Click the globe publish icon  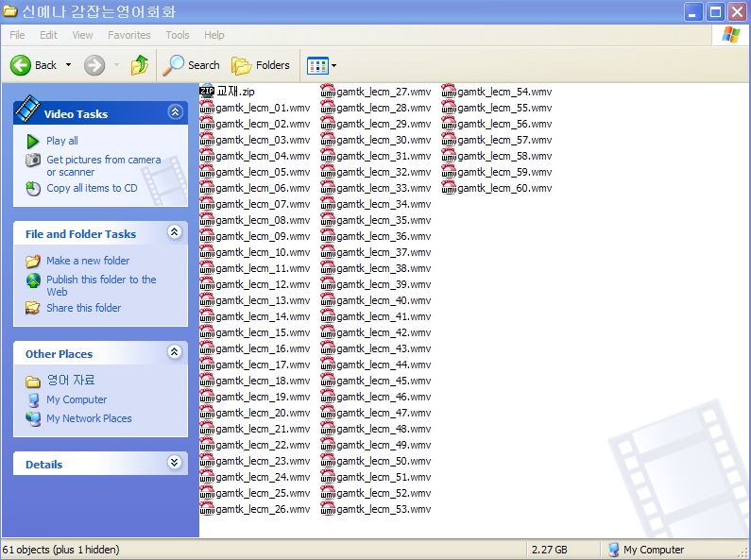[x=32, y=280]
